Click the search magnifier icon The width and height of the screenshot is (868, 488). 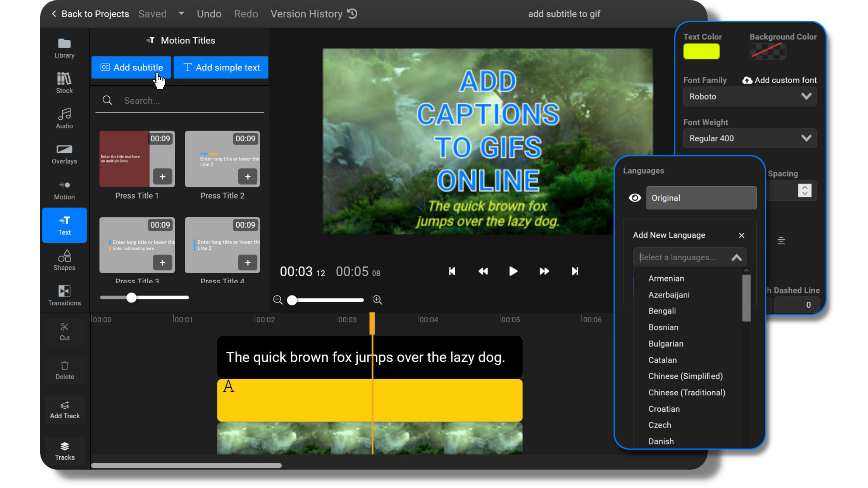tap(107, 101)
